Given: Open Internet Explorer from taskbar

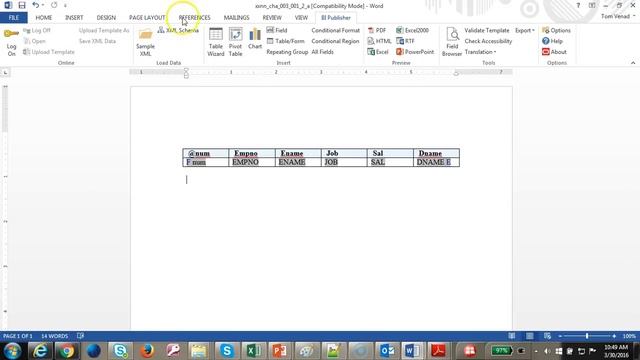Looking at the screenshot, I should 40,351.
